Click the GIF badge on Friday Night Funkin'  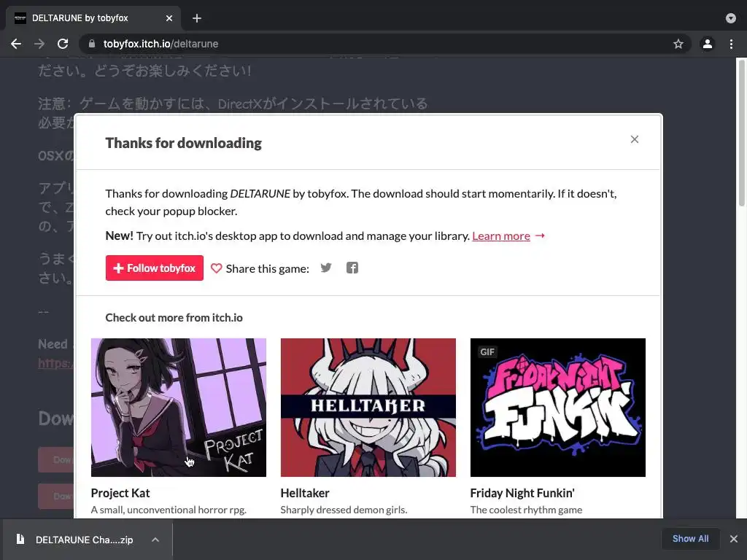click(x=487, y=352)
